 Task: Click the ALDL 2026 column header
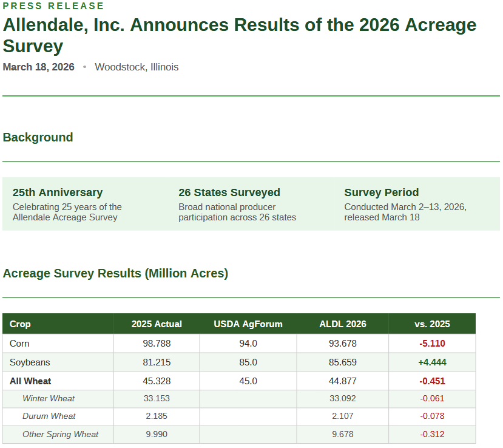click(x=343, y=324)
